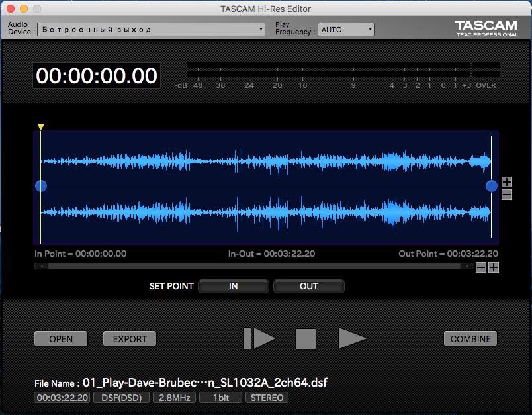532x415 pixels.
Task: Play from In point to Out point
Action: point(259,338)
